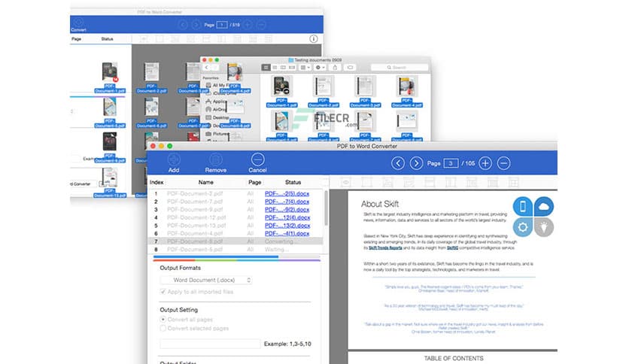This screenshot has width=629, height=364.
Task: Toggle Apply to all imported files checkbox
Action: pos(163,292)
